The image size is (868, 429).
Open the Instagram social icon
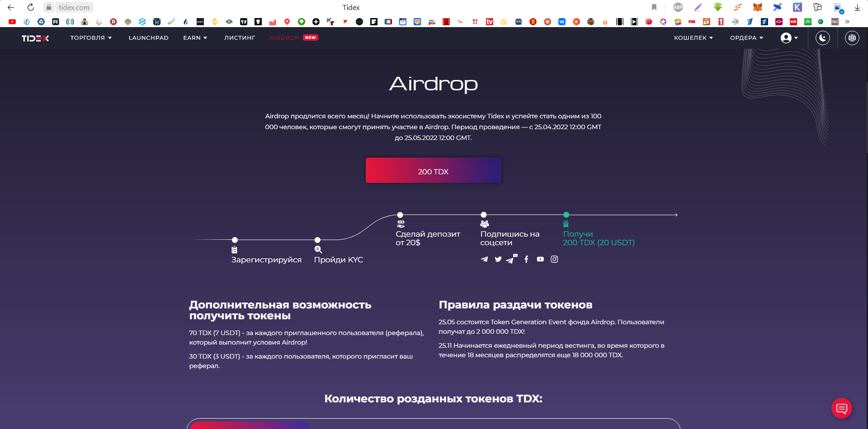[x=554, y=259]
